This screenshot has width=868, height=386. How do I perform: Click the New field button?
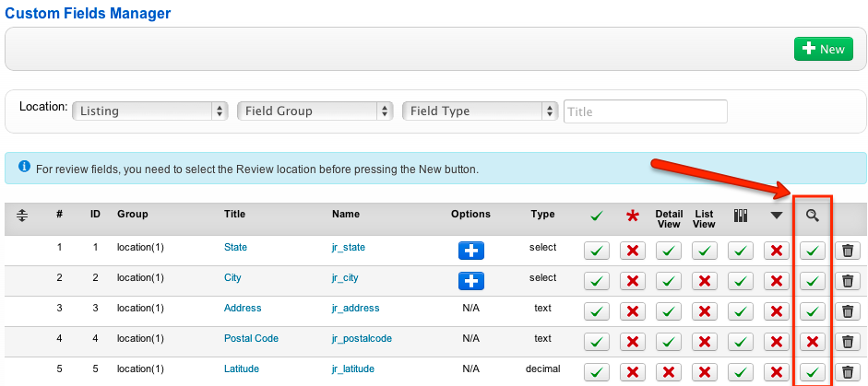pos(823,49)
